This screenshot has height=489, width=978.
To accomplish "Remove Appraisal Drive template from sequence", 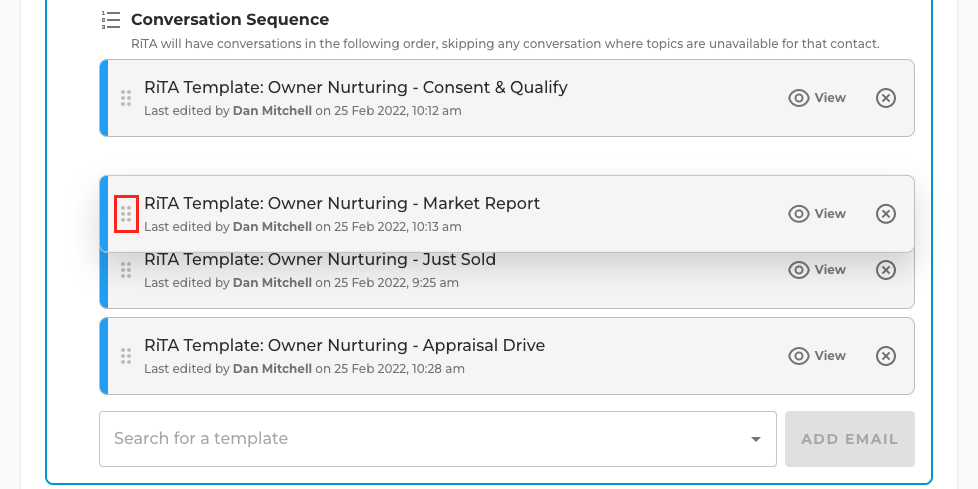I will click(886, 356).
